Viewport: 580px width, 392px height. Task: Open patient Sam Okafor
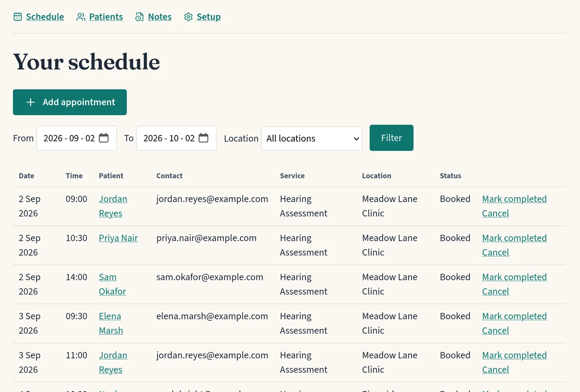(x=112, y=284)
